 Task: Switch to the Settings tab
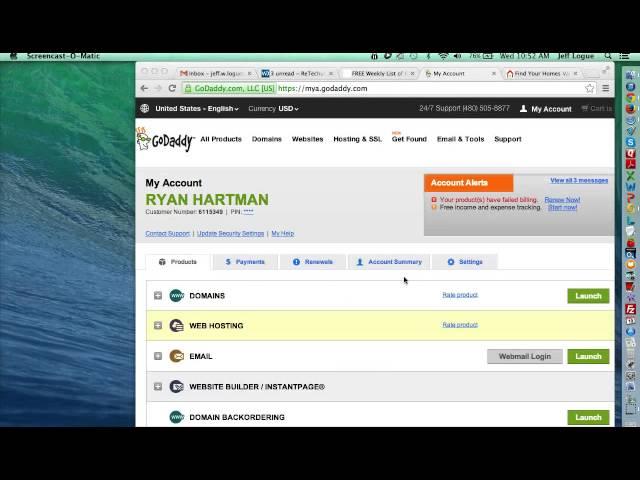[465, 262]
